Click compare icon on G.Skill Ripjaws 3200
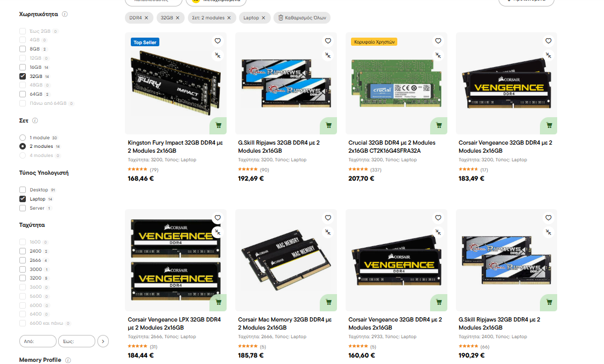Viewport: 604px width, 364px height. click(x=328, y=55)
